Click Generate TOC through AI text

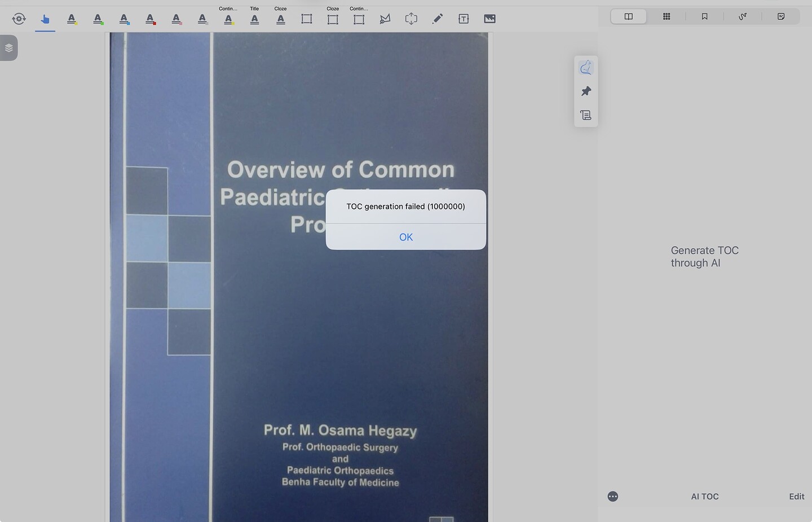pyautogui.click(x=705, y=257)
